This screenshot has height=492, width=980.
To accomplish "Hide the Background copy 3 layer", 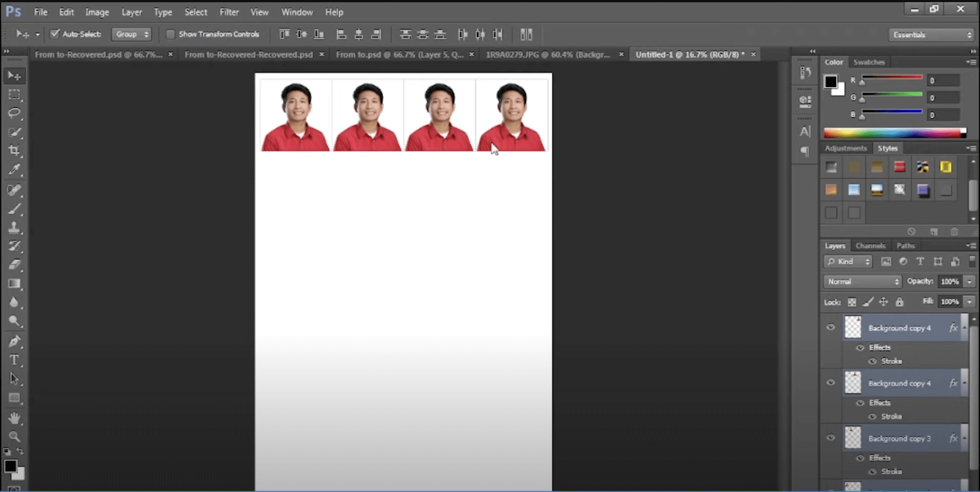I will point(831,437).
